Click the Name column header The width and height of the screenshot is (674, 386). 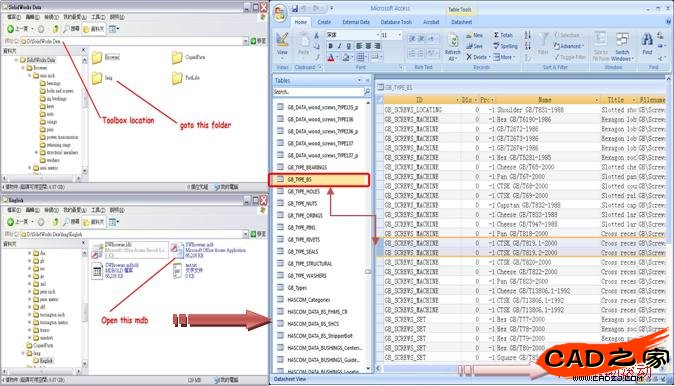(x=545, y=100)
